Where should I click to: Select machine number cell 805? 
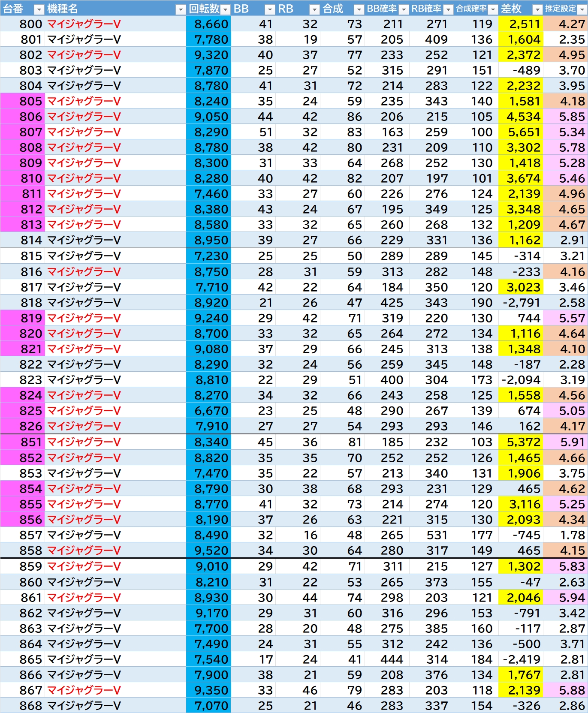pyautogui.click(x=22, y=101)
